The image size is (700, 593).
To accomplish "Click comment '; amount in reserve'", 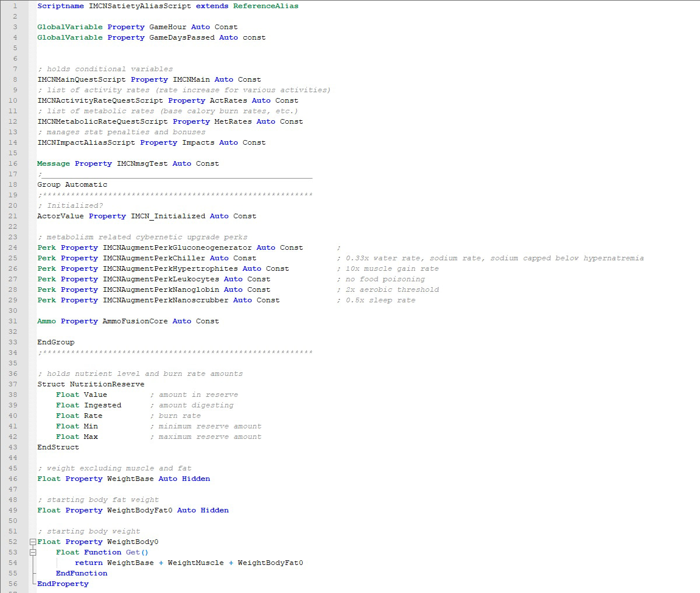I will point(194,395).
